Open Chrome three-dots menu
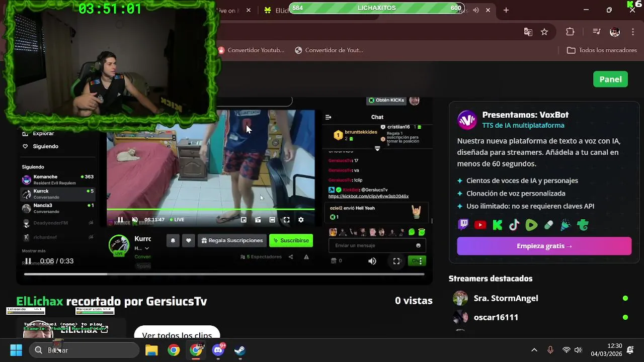The image size is (644, 362). 632,32
